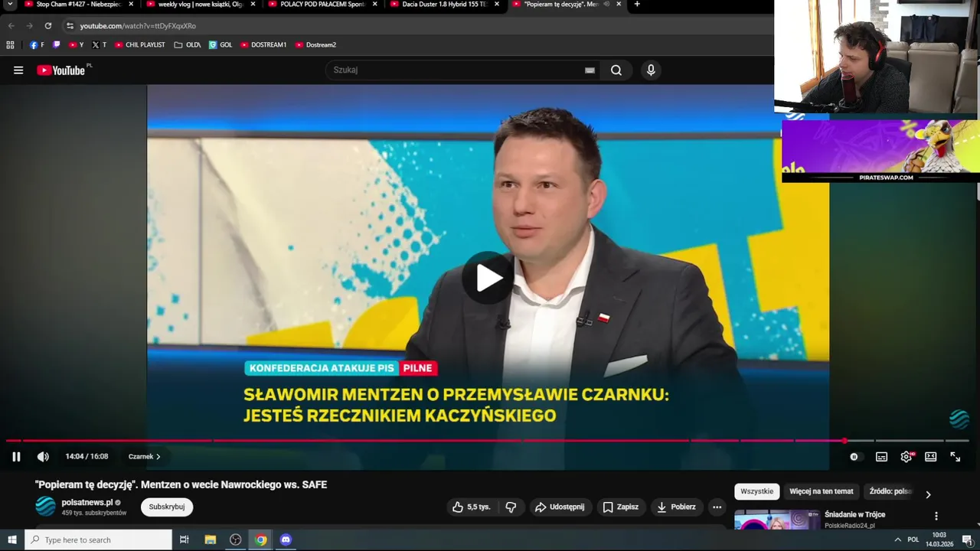Viewport: 980px width, 551px height.
Task: Open options menu for "Śniadanie w Trójce"
Action: tap(936, 516)
